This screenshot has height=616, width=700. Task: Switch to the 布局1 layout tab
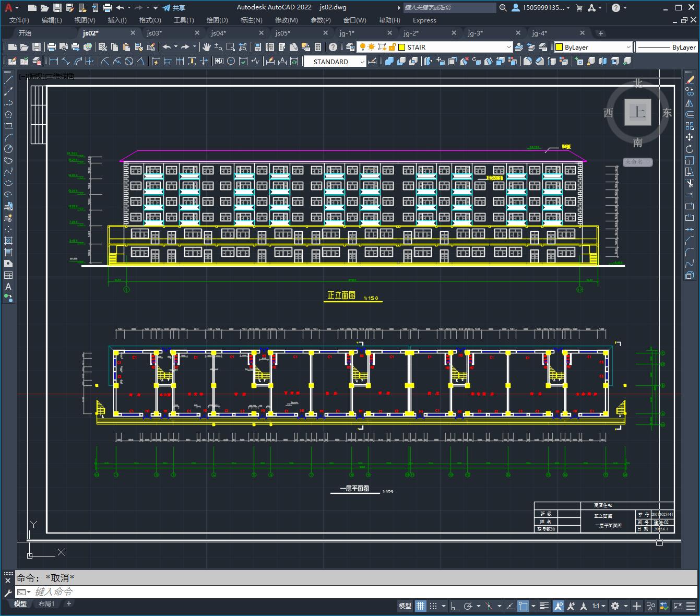46,603
